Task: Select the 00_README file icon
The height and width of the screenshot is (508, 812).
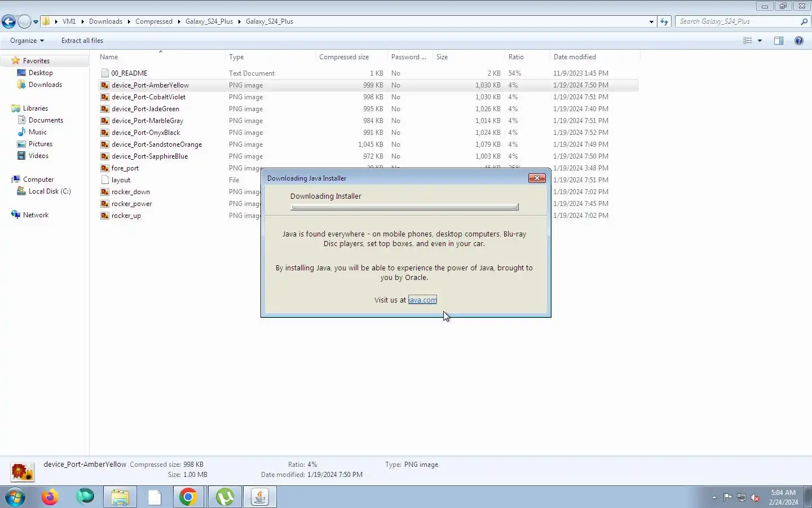Action: [104, 73]
